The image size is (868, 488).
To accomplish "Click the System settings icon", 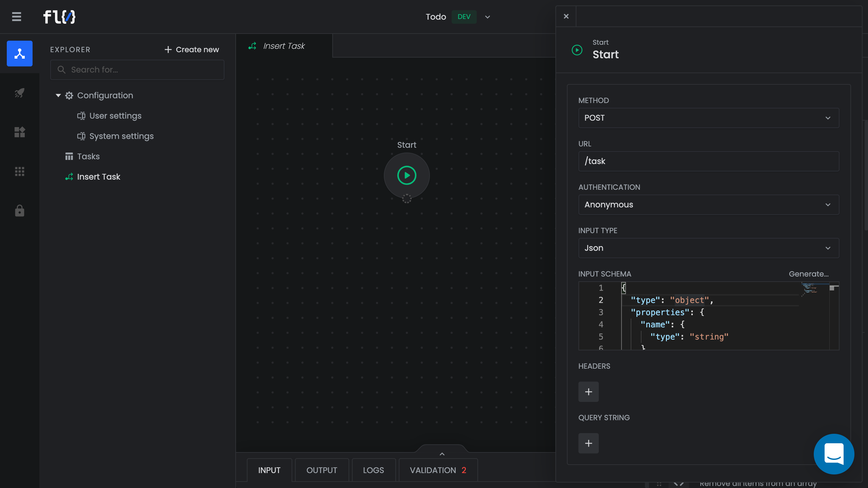I will click(81, 136).
